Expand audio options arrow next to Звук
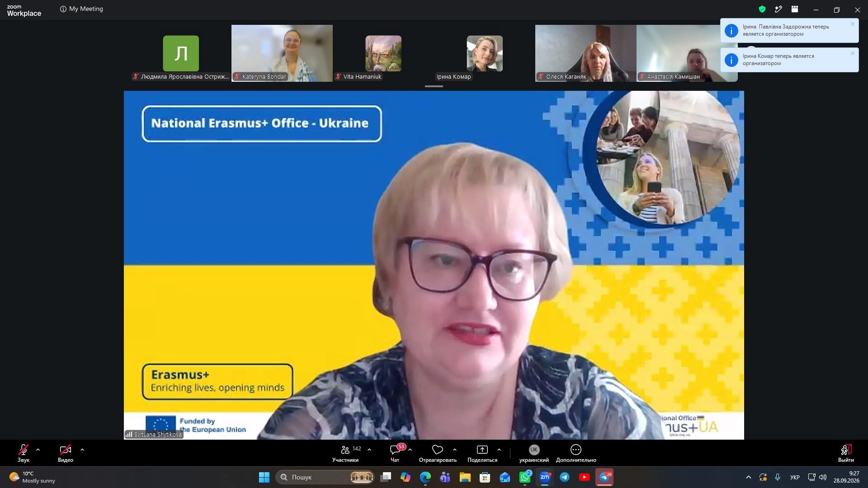This screenshot has width=868, height=488. (x=38, y=450)
